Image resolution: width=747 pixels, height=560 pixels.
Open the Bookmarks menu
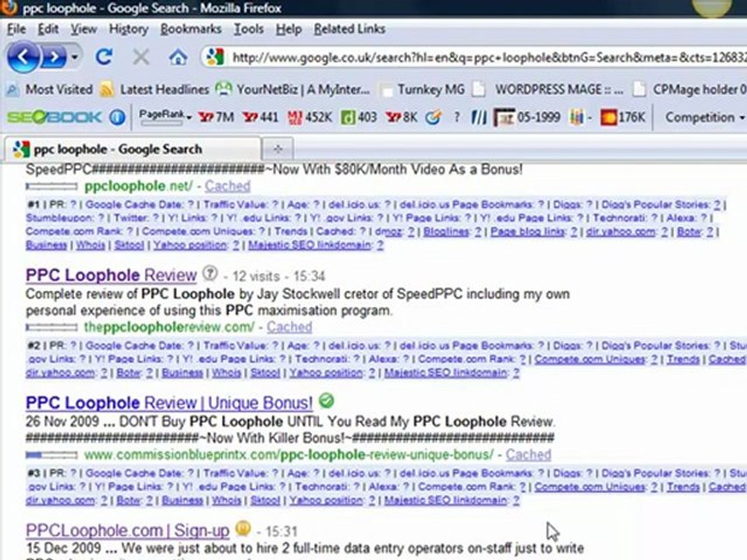(191, 29)
